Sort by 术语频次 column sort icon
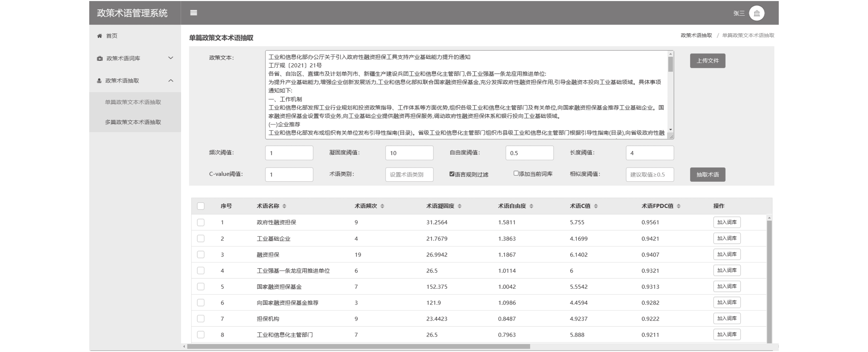The width and height of the screenshot is (868, 352). (x=382, y=206)
